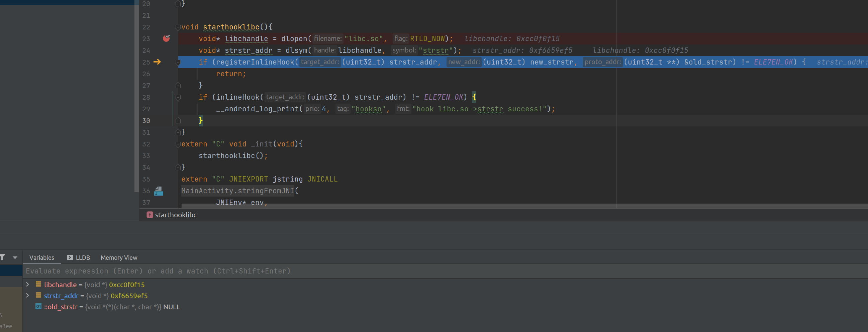
Task: Click the ::old_strstr variable row
Action: click(x=112, y=307)
